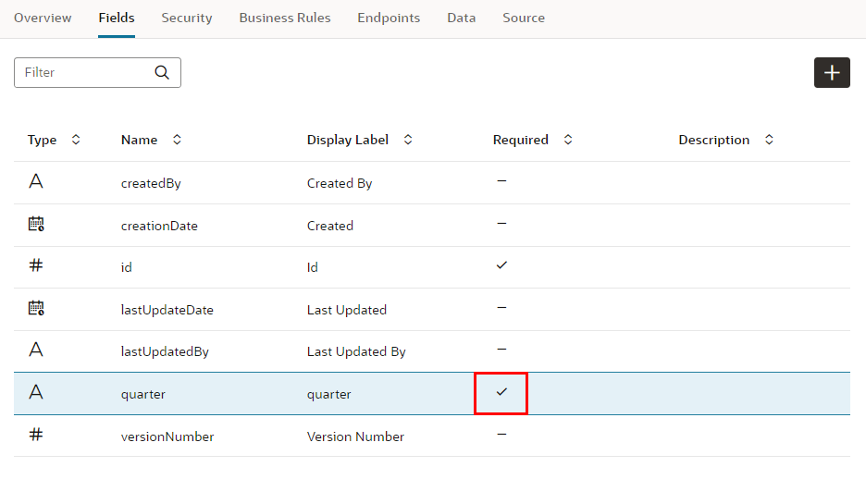Toggle the Required checkmark for quarter field
866x504 pixels.
coord(501,392)
